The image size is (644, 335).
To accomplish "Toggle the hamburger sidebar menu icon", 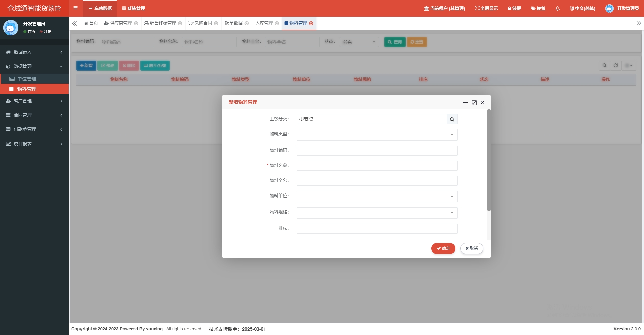I will (75, 8).
